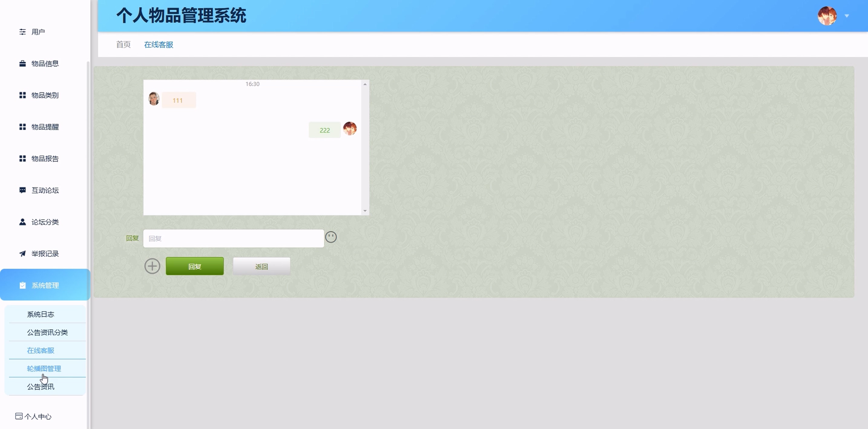Click the briefcase icon for 物品信息
This screenshot has width=868, height=429.
[x=22, y=63]
